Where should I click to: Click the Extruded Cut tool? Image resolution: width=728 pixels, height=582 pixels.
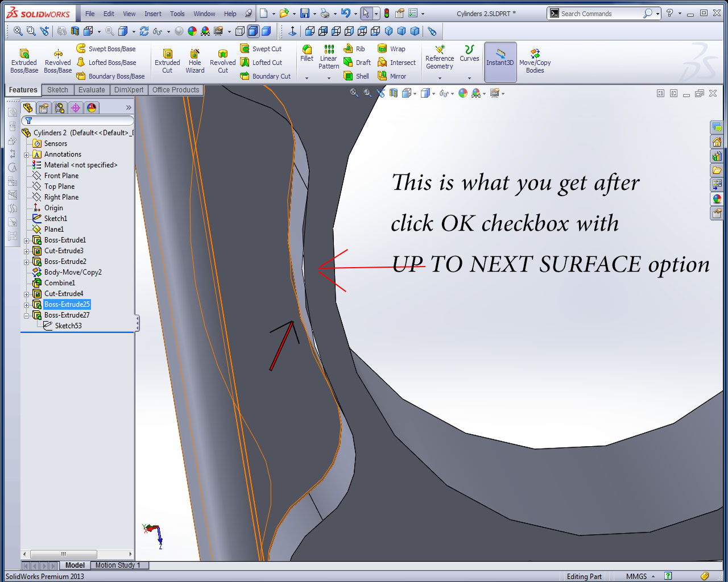(x=167, y=61)
